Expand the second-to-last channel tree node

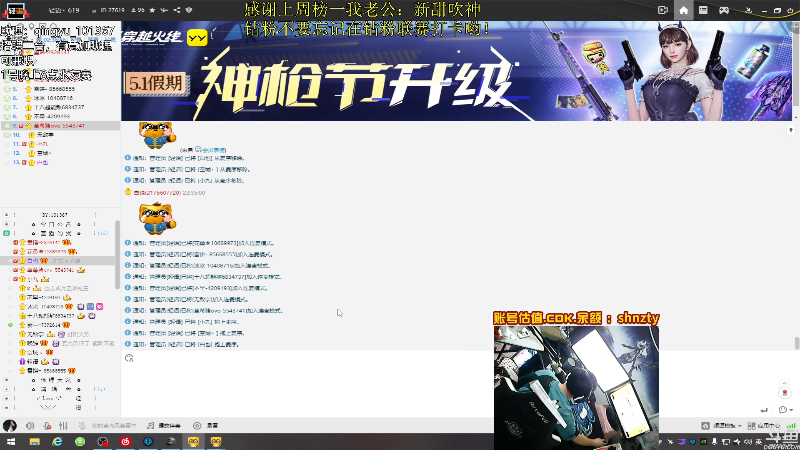pyautogui.click(x=7, y=398)
